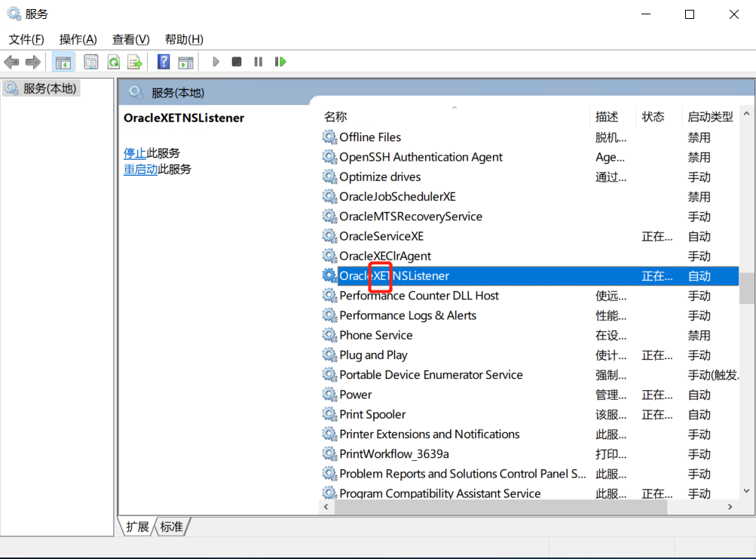Export the services list

click(x=134, y=61)
